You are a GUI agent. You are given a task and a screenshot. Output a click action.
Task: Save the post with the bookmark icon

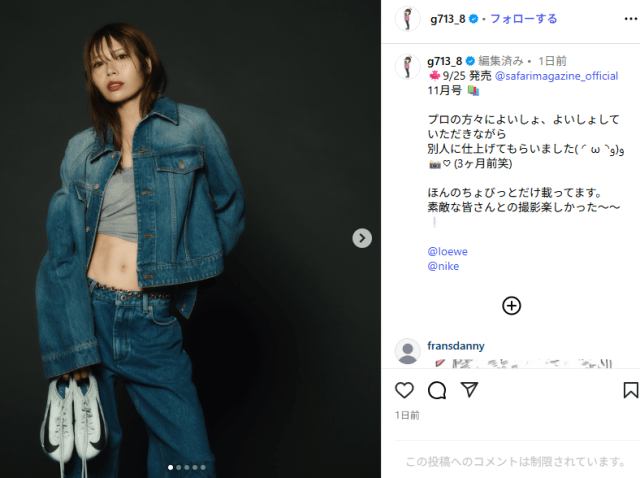coord(631,390)
